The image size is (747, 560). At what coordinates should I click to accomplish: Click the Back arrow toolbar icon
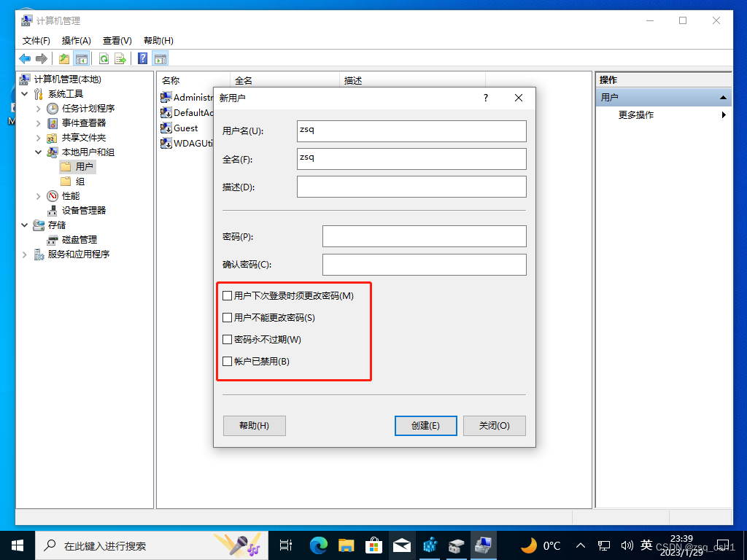click(x=25, y=58)
